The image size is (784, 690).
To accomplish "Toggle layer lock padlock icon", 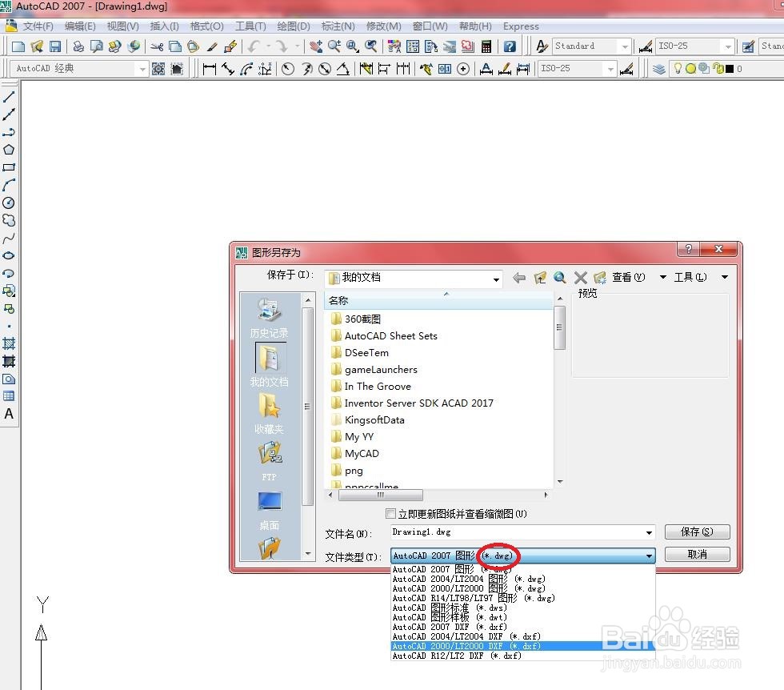I will pyautogui.click(x=718, y=68).
